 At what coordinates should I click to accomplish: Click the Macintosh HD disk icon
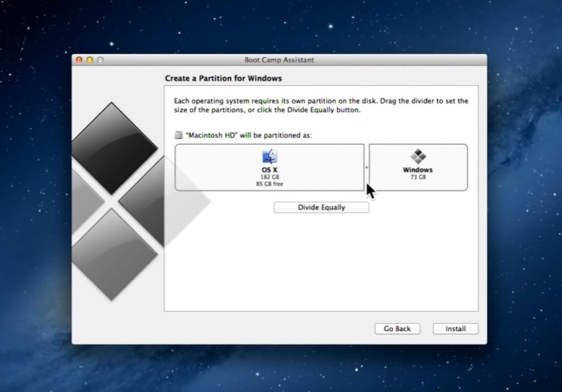(x=178, y=135)
